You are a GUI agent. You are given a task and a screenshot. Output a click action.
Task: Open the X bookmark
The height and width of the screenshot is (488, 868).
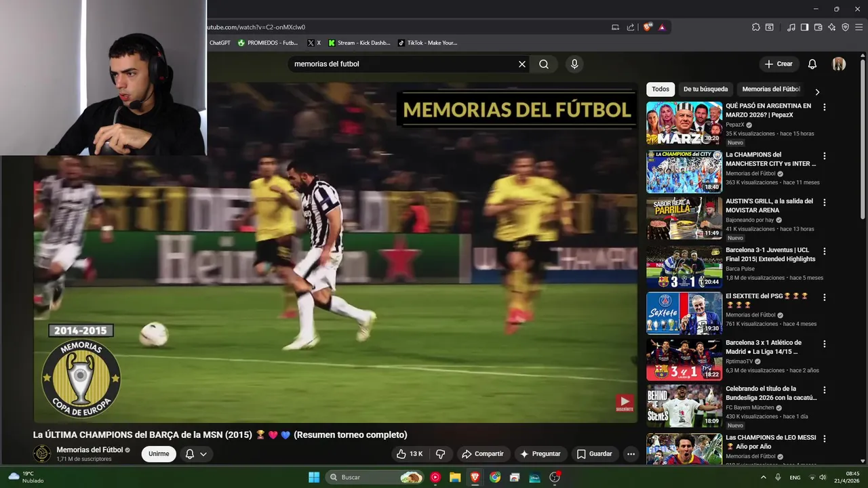click(x=314, y=43)
